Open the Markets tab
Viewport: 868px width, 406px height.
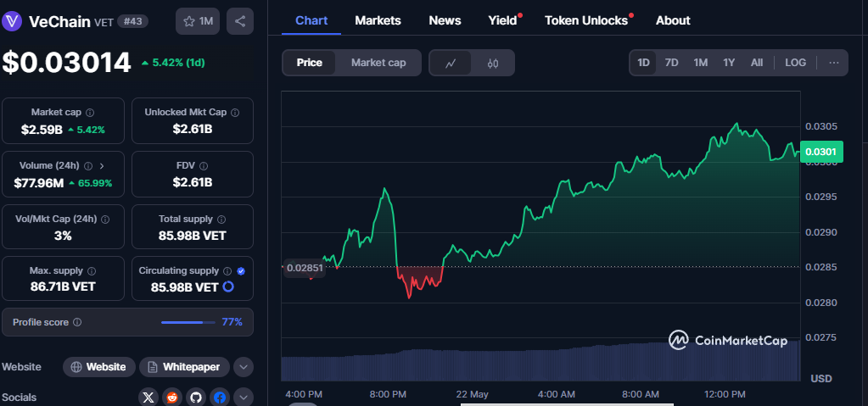pos(378,21)
